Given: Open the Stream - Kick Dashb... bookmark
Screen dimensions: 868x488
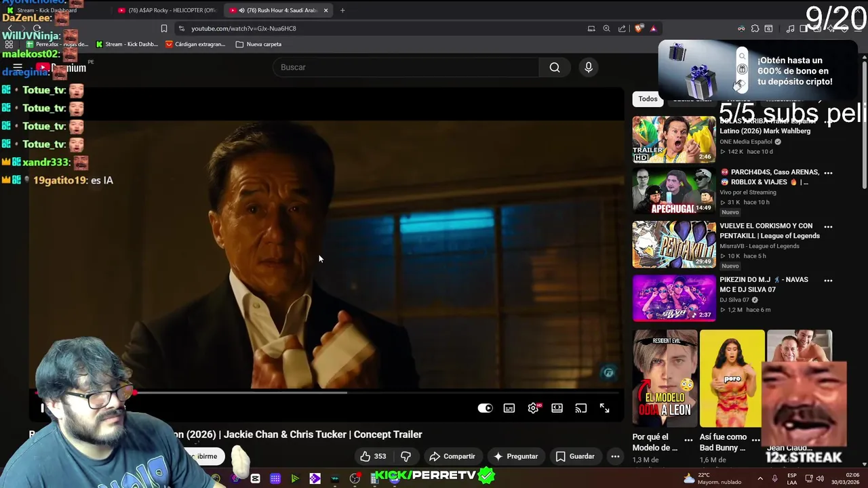Looking at the screenshot, I should point(127,44).
